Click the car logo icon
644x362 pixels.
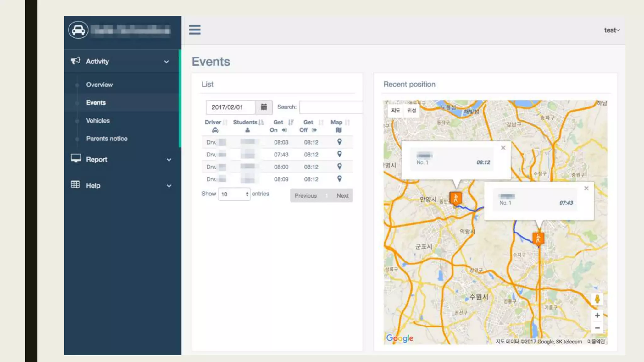click(78, 30)
